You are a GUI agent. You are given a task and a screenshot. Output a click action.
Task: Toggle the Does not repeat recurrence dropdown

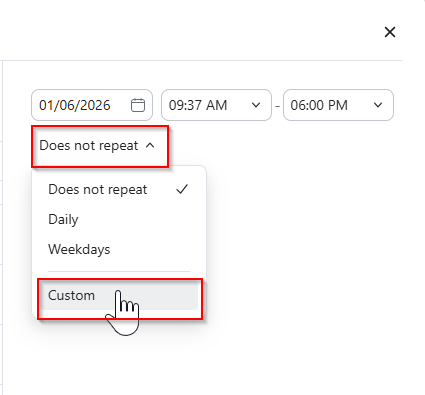pyautogui.click(x=97, y=146)
